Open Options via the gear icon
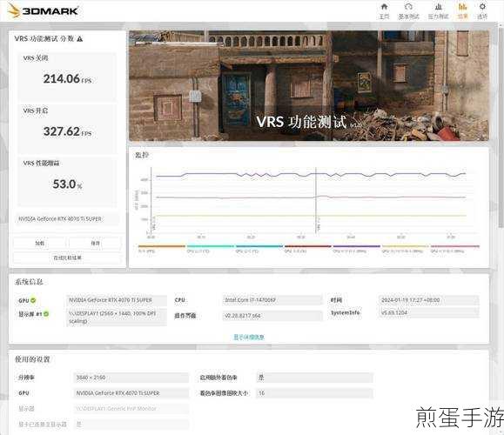This screenshot has width=504, height=435. 482,7
